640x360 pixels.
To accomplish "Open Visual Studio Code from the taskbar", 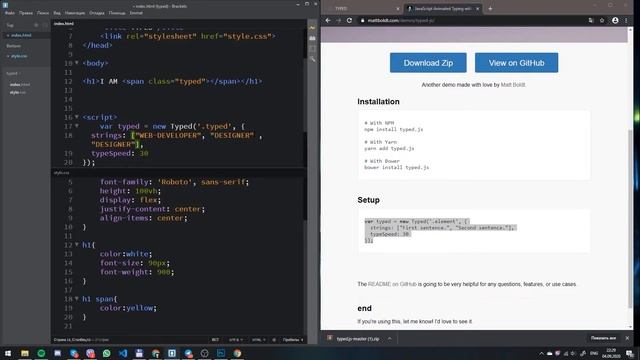I will [123, 353].
